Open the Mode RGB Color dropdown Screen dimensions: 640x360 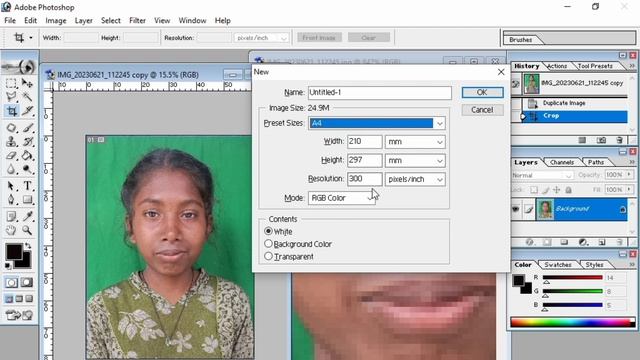[342, 198]
